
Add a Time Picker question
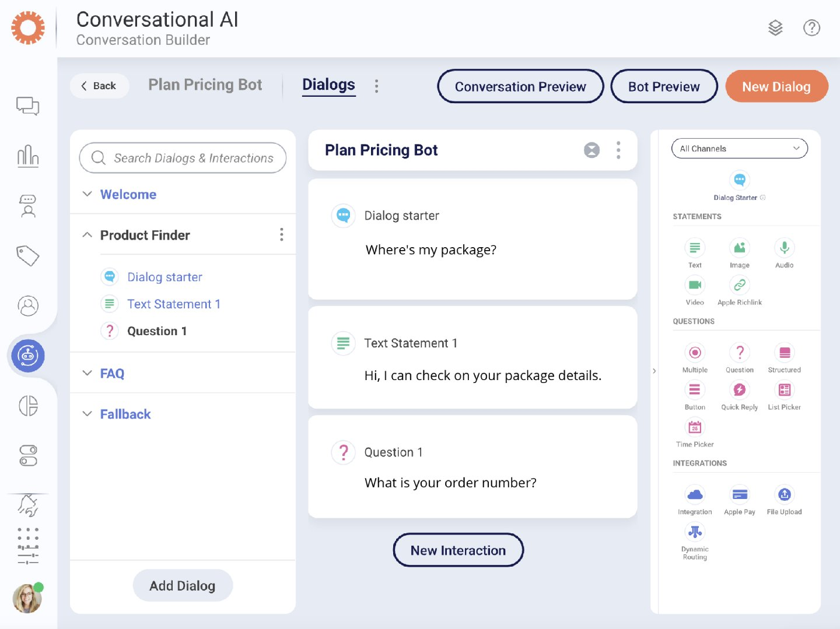[x=694, y=427]
